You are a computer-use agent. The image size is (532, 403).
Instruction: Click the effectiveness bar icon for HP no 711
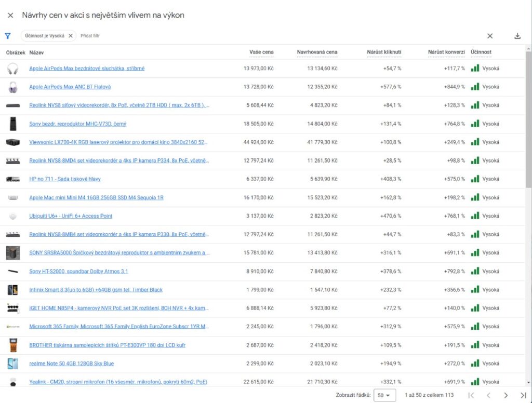coord(475,179)
